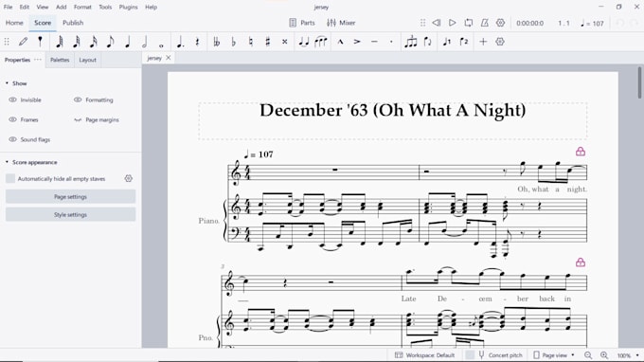The width and height of the screenshot is (644, 362).
Task: Switch to the Palettes tab
Action: point(60,60)
